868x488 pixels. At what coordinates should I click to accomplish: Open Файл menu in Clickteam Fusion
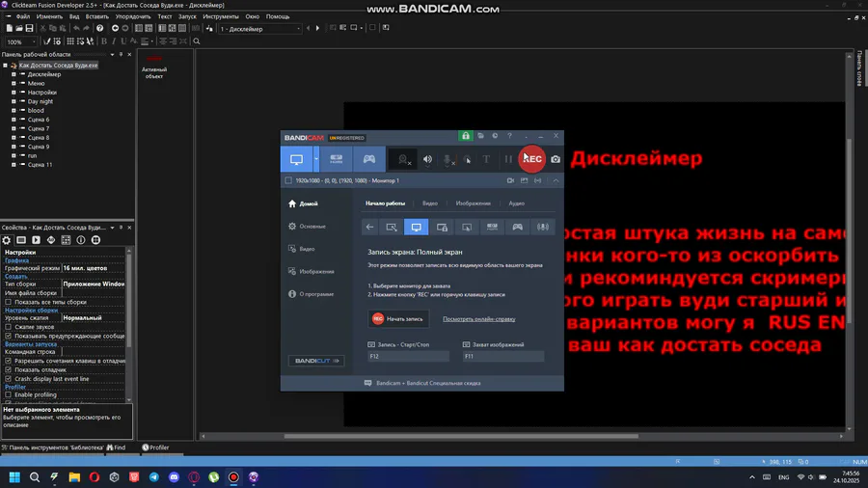pos(23,16)
